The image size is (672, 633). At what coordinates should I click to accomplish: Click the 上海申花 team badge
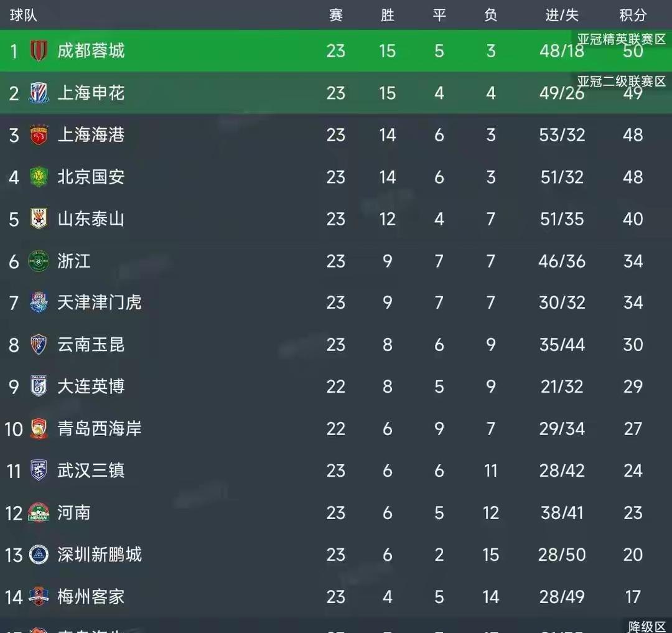[39, 93]
